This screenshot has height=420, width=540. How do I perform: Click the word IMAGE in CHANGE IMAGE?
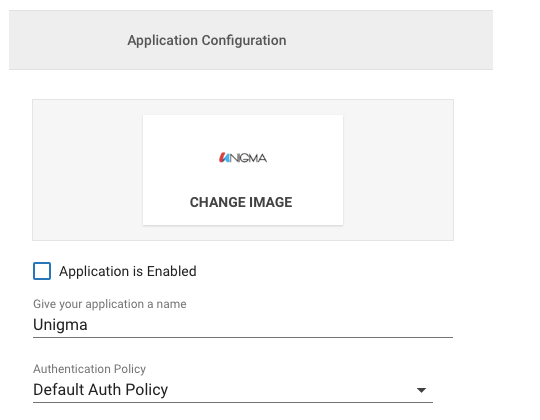[271, 202]
